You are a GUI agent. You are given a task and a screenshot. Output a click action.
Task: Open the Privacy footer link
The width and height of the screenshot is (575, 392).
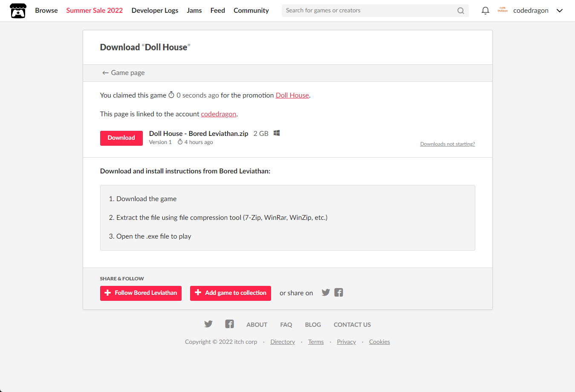[x=346, y=342]
